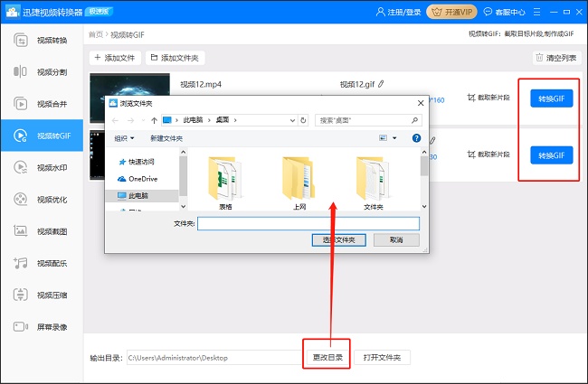Select 快速访问 in the navigation tree
The image size is (588, 384).
[x=137, y=162]
